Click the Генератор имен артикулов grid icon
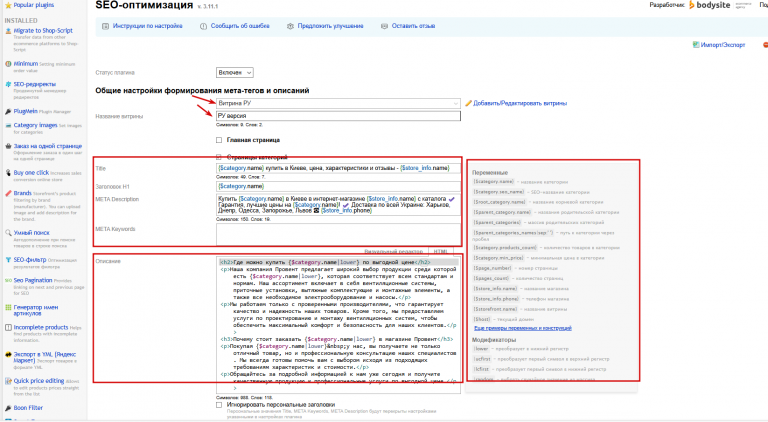 [8, 307]
